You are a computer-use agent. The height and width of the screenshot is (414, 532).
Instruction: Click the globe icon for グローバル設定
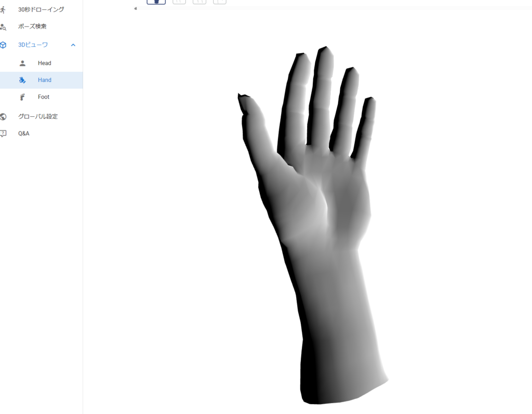(x=3, y=116)
